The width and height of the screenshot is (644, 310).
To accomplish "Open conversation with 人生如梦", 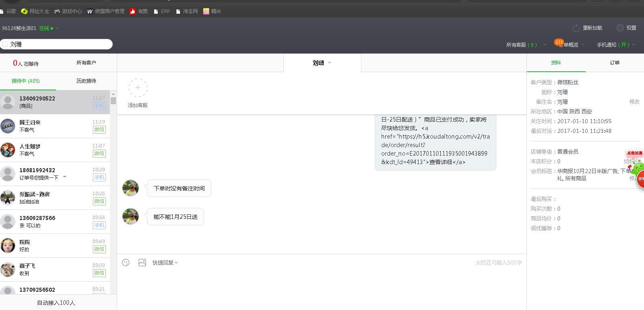I will click(x=55, y=150).
